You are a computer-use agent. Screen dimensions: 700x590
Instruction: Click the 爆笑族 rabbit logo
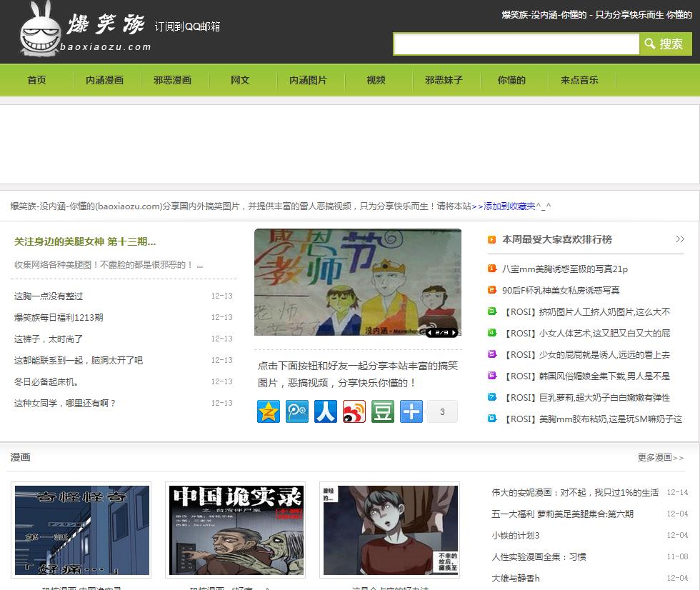84,29
